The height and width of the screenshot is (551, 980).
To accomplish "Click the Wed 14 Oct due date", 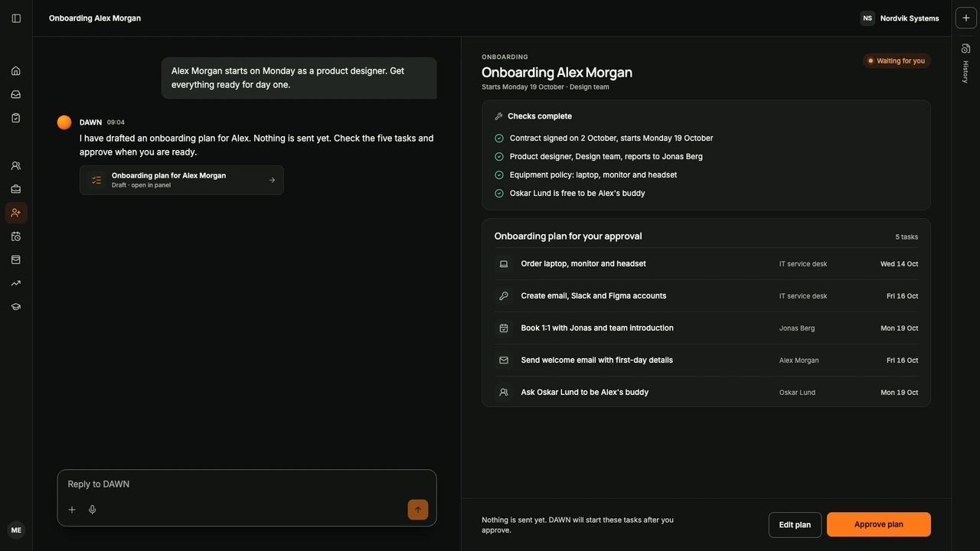I will point(900,264).
